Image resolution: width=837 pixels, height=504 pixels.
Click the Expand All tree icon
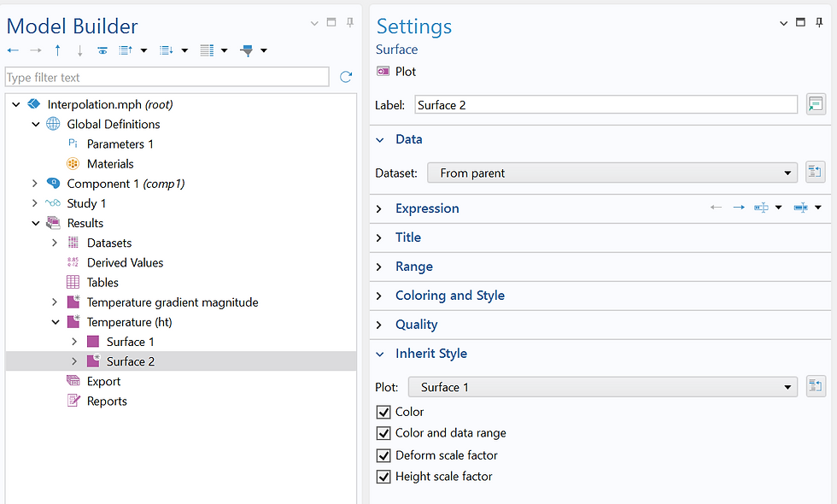coord(166,50)
